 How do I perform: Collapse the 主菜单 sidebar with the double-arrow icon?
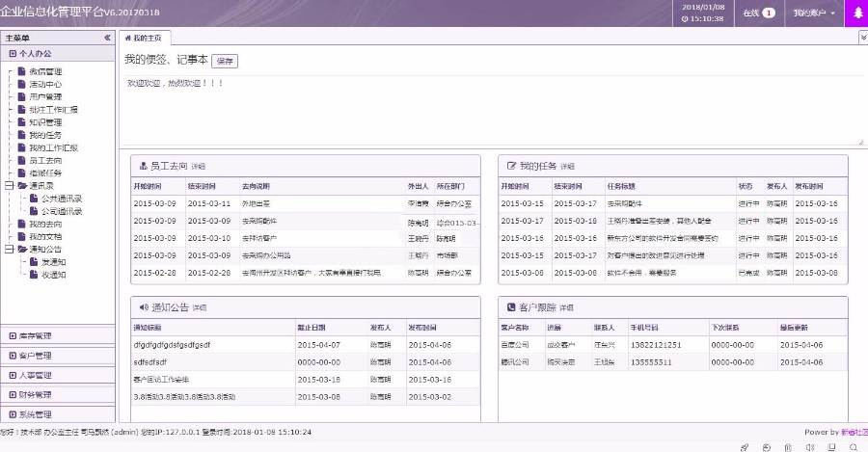(x=108, y=38)
